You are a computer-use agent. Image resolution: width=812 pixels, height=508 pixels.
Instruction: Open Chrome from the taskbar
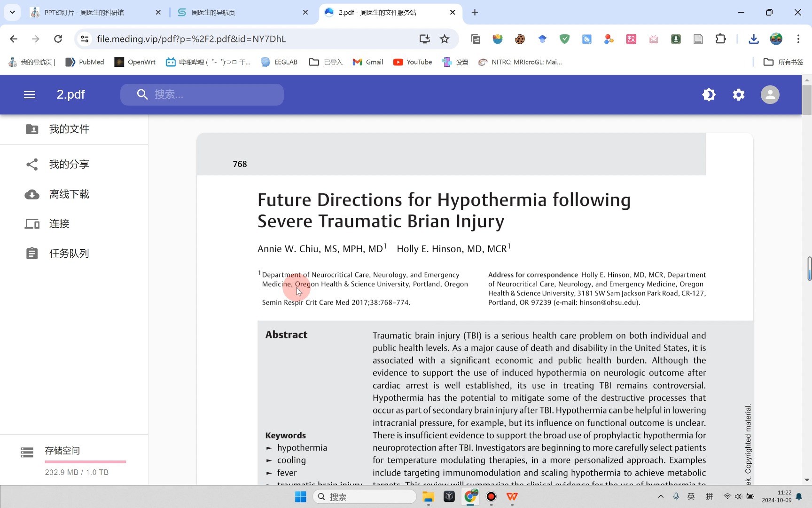point(470,497)
